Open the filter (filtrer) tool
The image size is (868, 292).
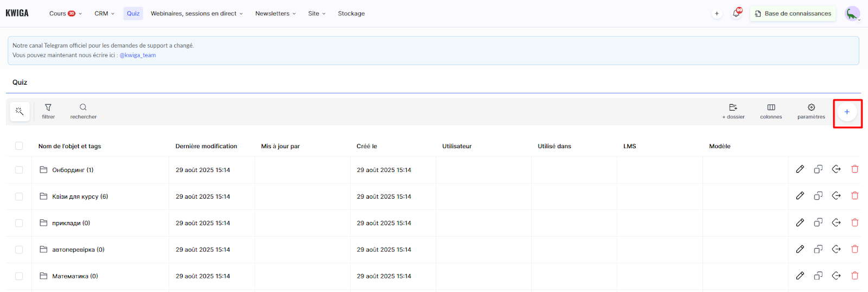(x=48, y=111)
